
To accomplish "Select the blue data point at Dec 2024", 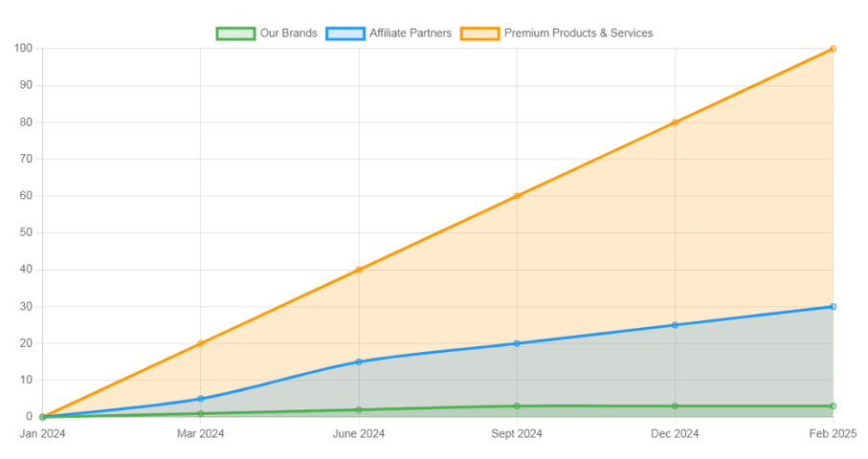I will pos(675,325).
